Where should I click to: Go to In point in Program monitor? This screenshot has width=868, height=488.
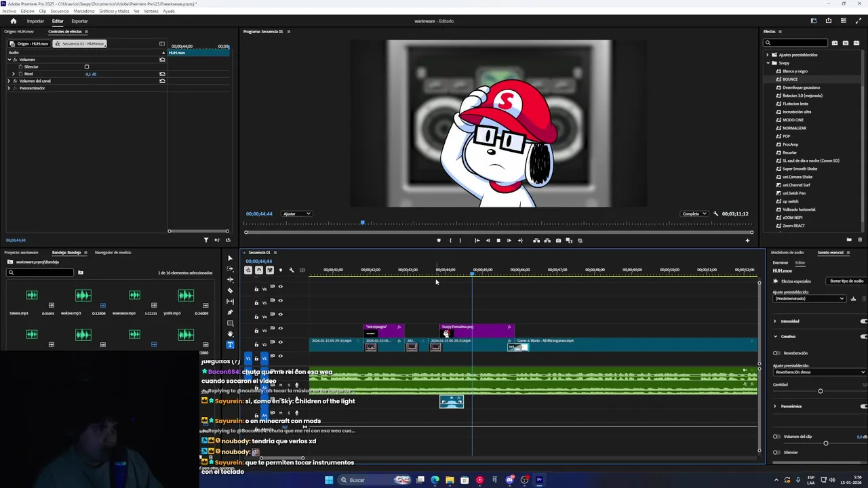pyautogui.click(x=477, y=241)
